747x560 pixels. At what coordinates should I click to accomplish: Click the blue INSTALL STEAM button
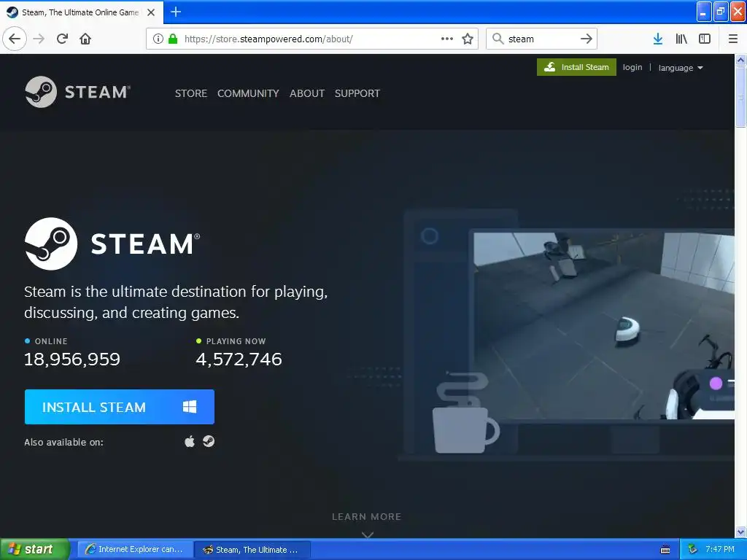point(120,407)
